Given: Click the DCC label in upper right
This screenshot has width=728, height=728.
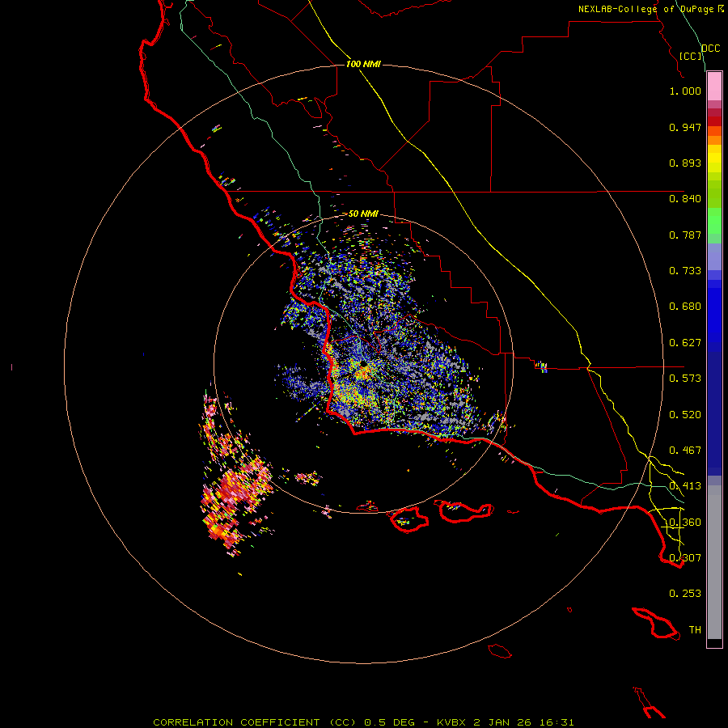Looking at the screenshot, I should 710,49.
